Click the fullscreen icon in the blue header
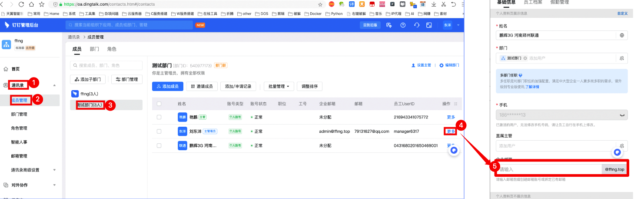The height and width of the screenshot is (199, 644). tap(429, 25)
